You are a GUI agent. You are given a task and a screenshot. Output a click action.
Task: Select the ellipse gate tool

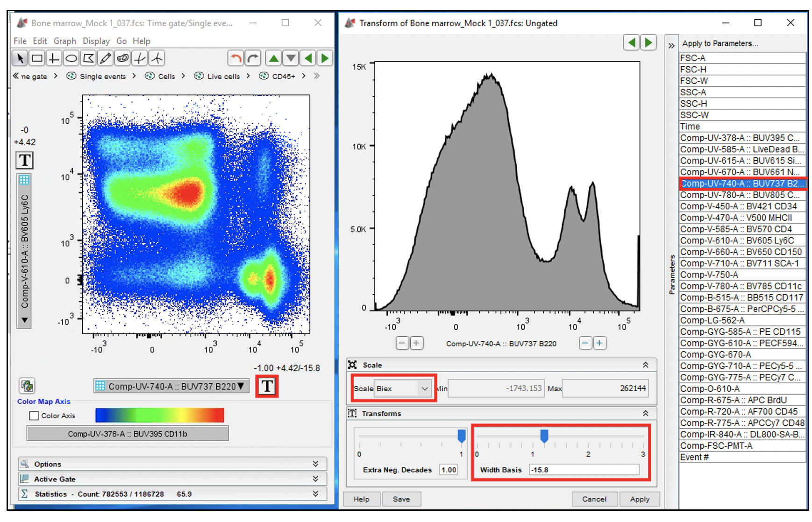pyautogui.click(x=71, y=58)
